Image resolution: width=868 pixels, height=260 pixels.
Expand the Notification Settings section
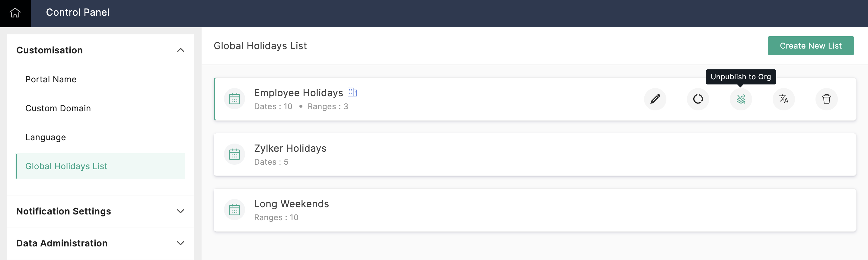pyautogui.click(x=180, y=211)
